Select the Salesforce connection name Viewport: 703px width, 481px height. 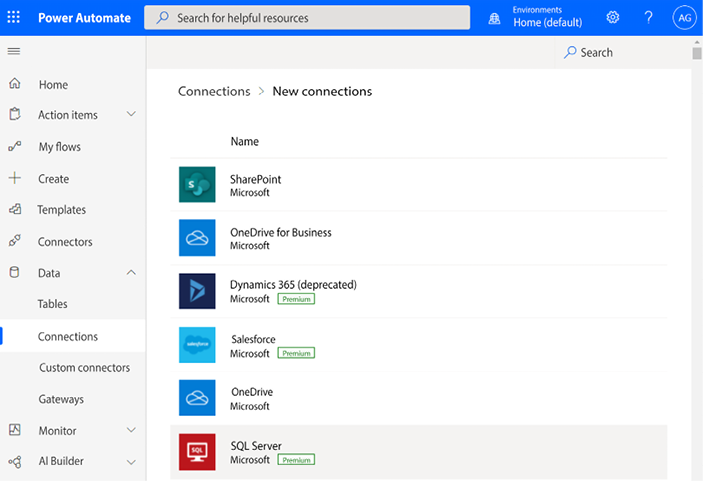(x=253, y=339)
